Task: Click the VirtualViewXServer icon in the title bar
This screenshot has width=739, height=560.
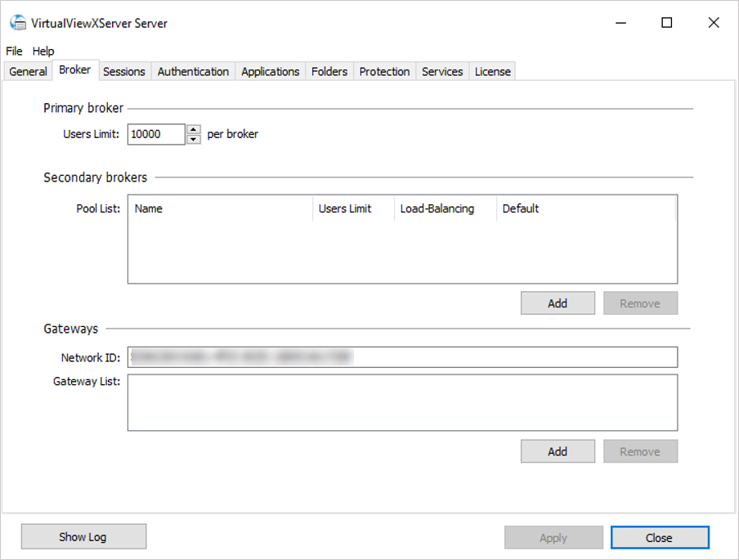Action: [x=17, y=23]
